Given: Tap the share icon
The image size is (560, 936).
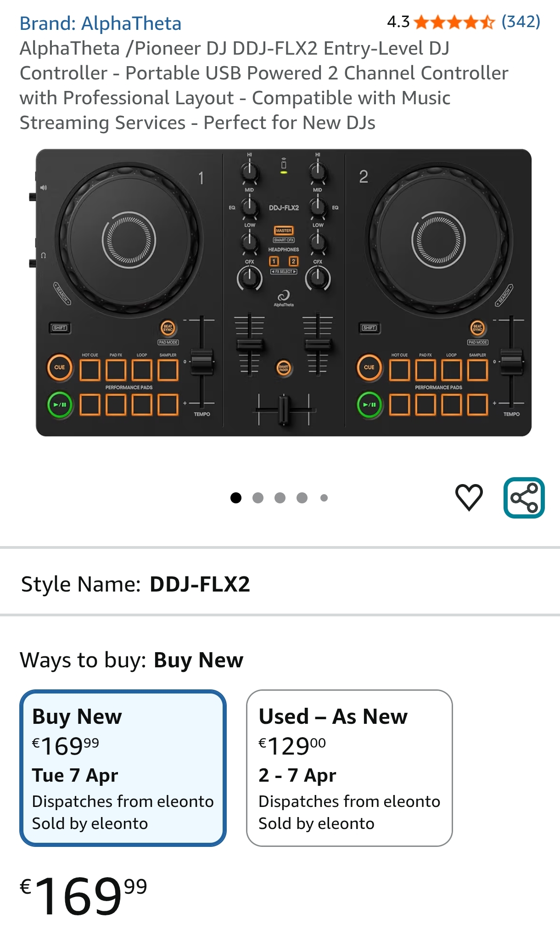Looking at the screenshot, I should pyautogui.click(x=524, y=498).
